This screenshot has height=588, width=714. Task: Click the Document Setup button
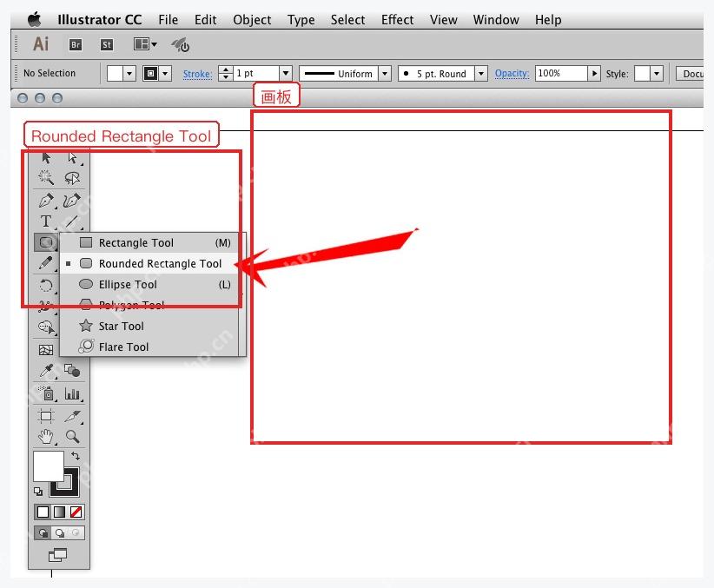click(x=690, y=74)
